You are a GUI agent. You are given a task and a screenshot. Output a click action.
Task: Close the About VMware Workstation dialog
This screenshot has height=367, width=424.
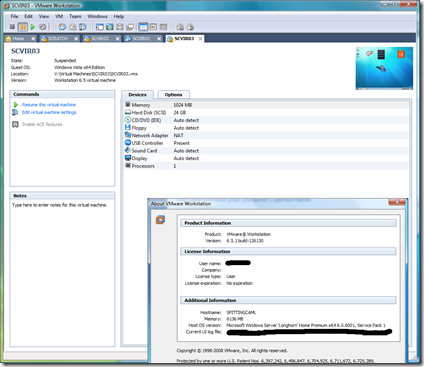click(397, 202)
